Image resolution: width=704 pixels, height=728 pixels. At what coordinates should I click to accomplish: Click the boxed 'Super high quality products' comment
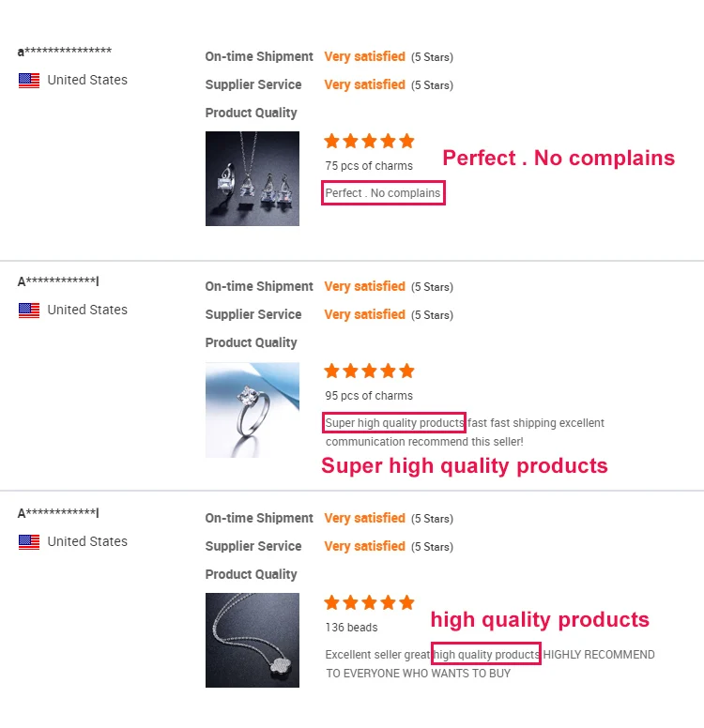[394, 423]
